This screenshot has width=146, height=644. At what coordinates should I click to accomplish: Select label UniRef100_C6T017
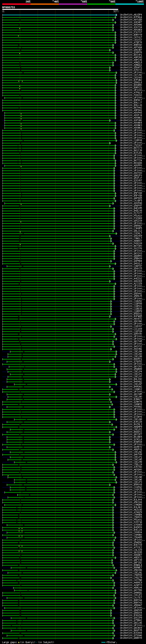(x=131, y=37)
